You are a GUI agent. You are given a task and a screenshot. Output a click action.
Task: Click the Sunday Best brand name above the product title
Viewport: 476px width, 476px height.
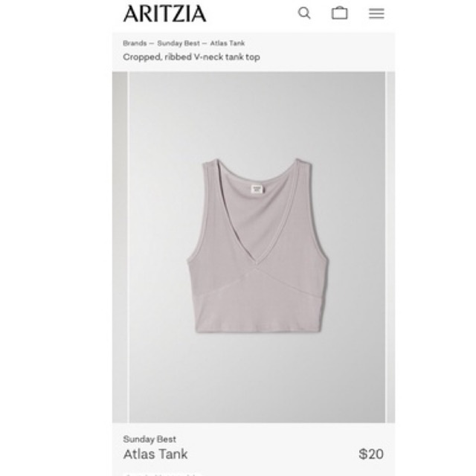click(x=149, y=439)
